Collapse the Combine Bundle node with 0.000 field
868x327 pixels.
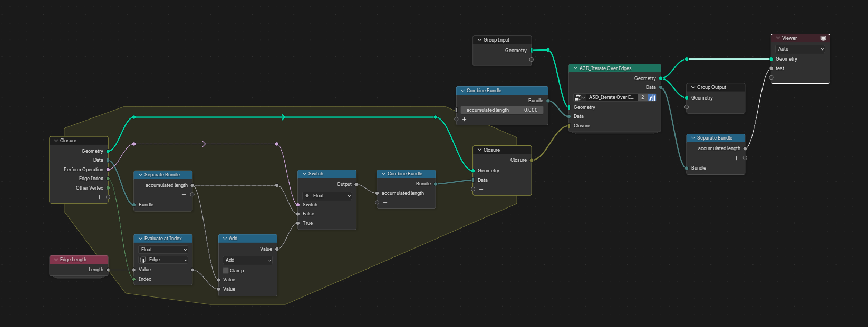point(462,91)
